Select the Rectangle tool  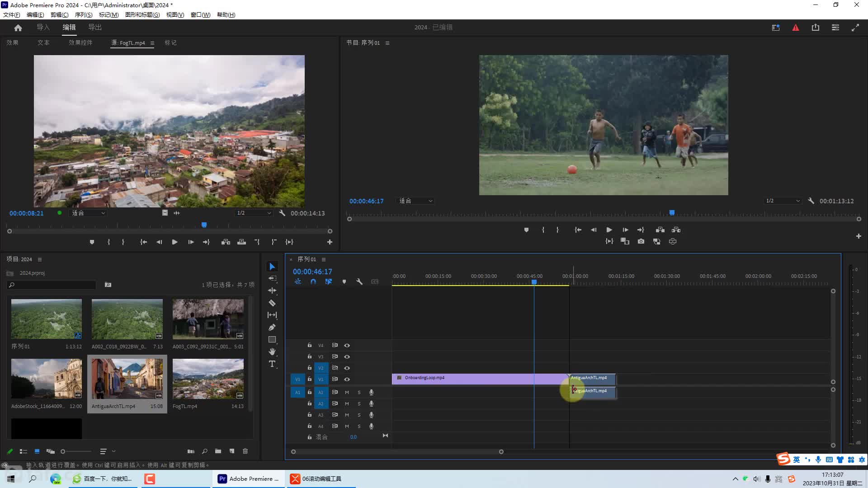click(272, 339)
